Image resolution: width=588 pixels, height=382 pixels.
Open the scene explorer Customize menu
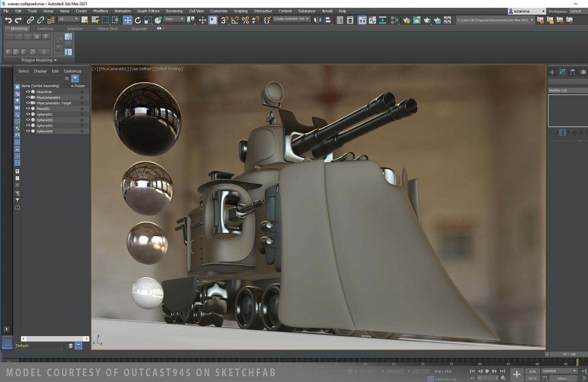(72, 71)
